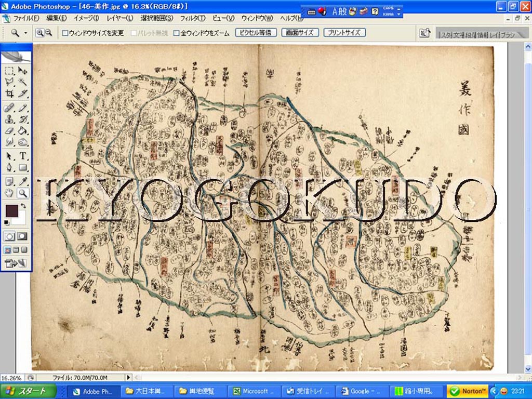
Task: Set Standard Screen mode
Action: 7,250
